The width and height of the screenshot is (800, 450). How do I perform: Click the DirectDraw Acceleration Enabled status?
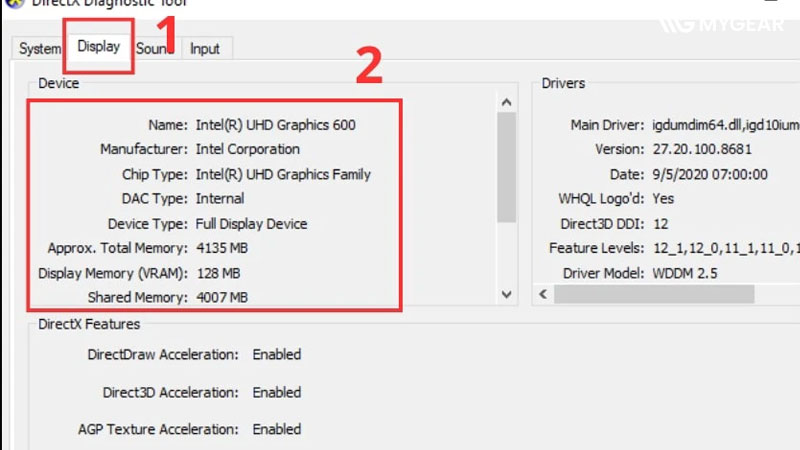point(276,354)
